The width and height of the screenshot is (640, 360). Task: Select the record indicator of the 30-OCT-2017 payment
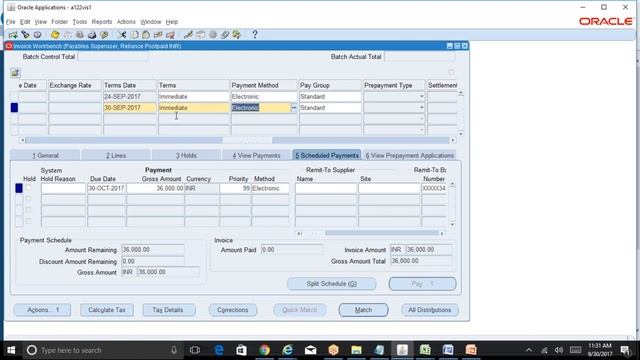coord(19,188)
